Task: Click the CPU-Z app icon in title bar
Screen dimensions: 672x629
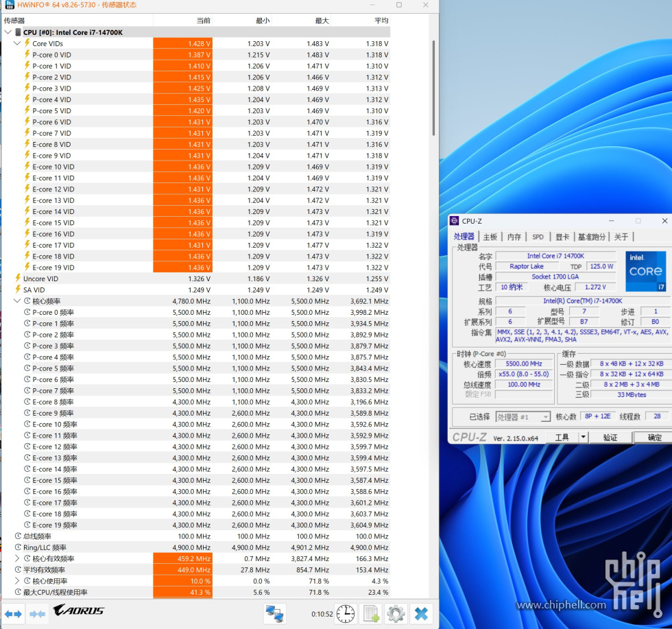Action: 454,221
